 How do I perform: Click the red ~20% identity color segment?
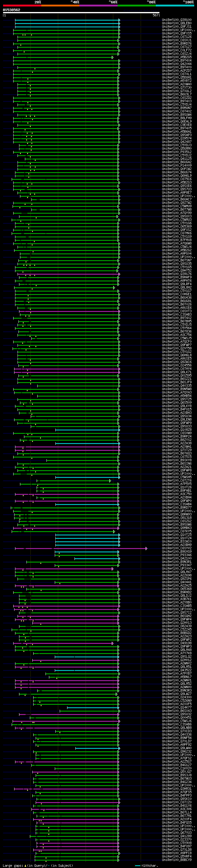tap(22, 6)
